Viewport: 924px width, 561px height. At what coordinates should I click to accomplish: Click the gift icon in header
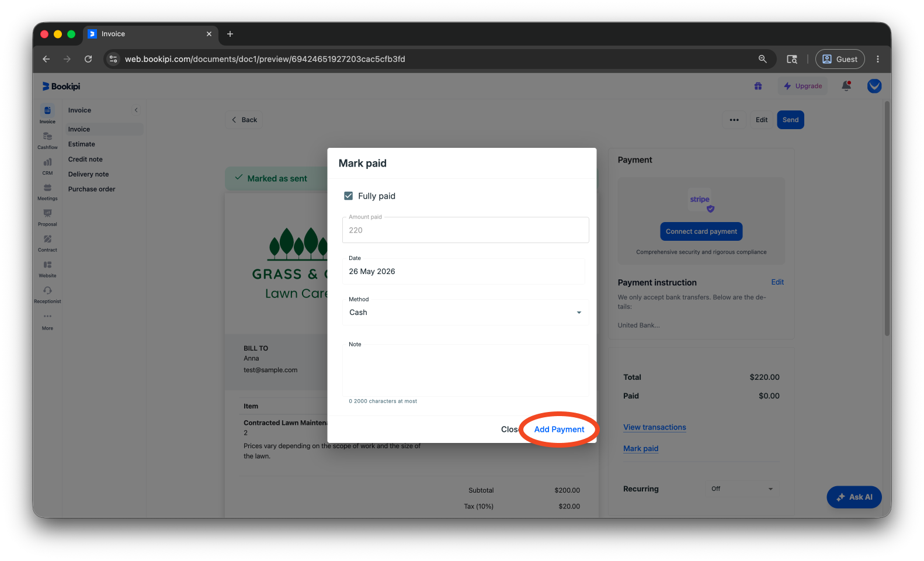pos(758,86)
